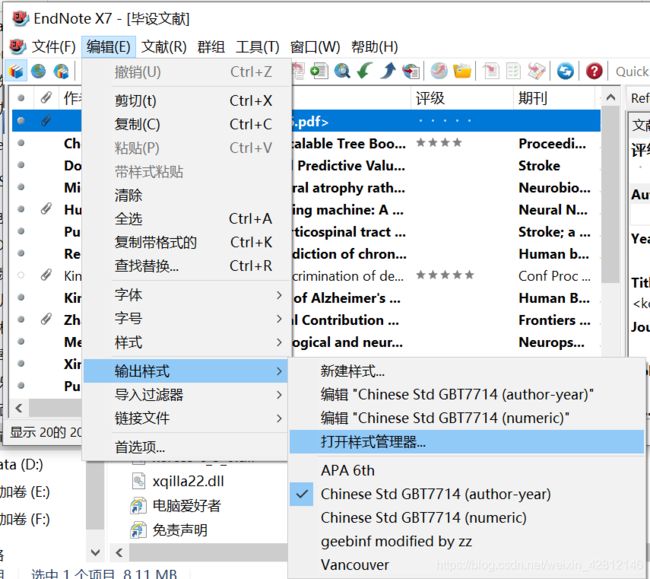Choose 复制(C) from edit menu
650x579 pixels.
(x=186, y=124)
